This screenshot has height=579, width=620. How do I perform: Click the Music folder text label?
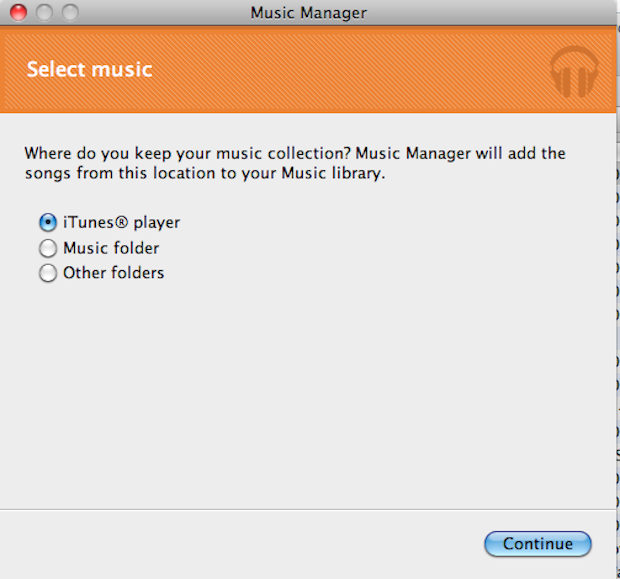(111, 248)
